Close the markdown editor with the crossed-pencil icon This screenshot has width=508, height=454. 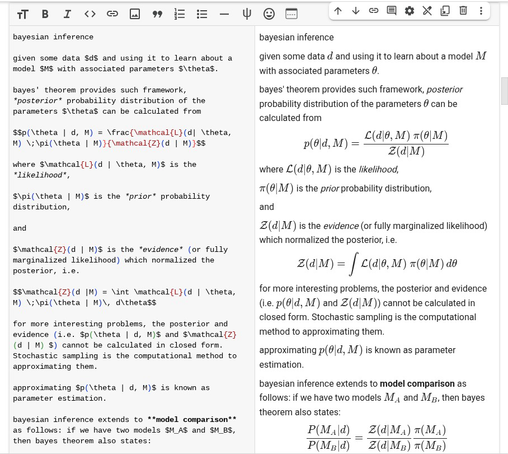point(427,11)
